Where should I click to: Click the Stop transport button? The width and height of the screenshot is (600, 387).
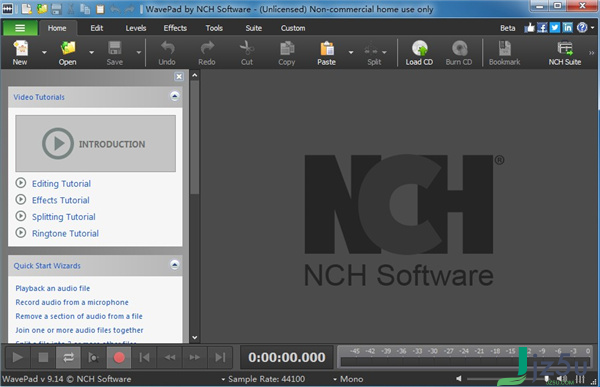pos(43,358)
